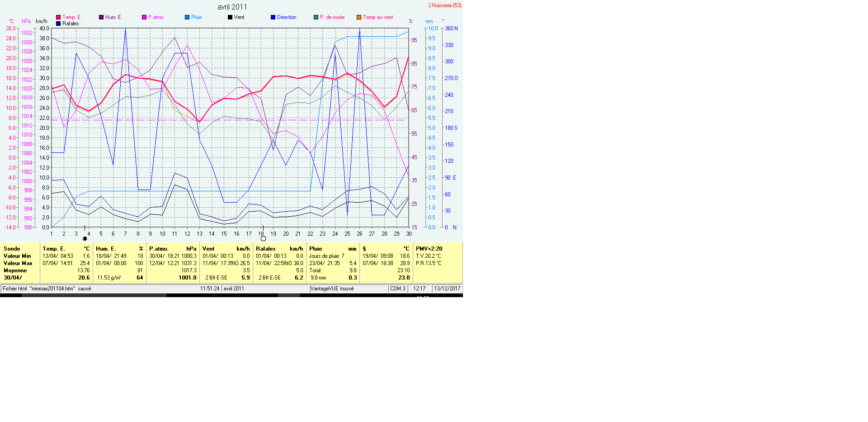Image resolution: width=868 pixels, height=422 pixels.
Task: Select the 'Pluie' legend label
Action: tap(197, 17)
